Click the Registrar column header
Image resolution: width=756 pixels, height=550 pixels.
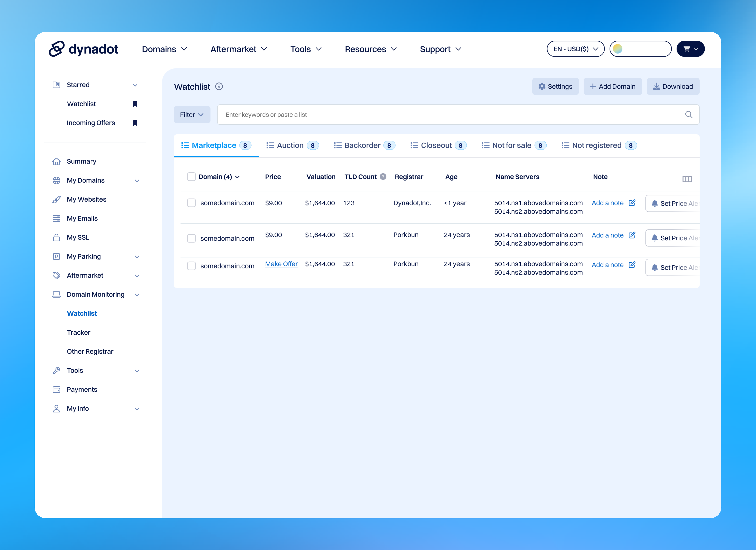(409, 177)
